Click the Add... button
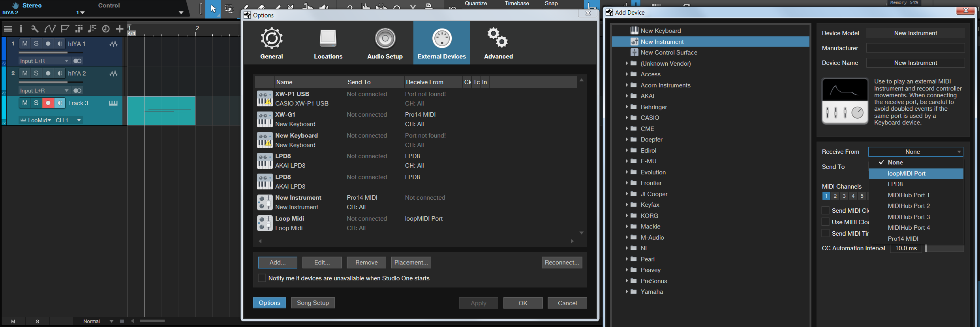This screenshot has height=327, width=980. click(x=278, y=263)
